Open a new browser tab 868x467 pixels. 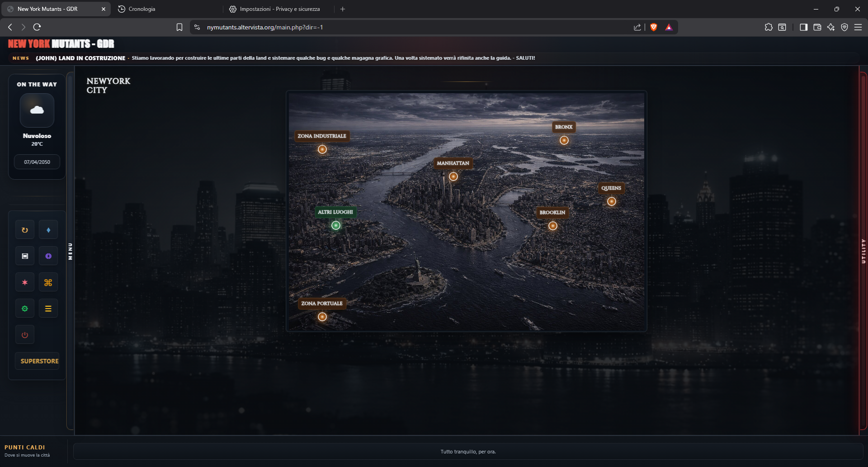[343, 9]
